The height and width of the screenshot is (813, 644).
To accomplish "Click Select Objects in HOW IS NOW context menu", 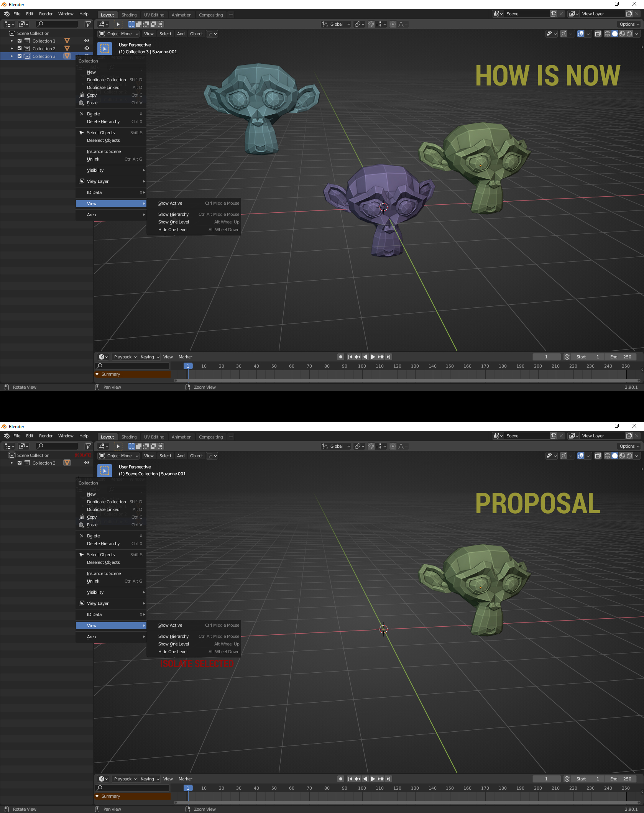I will click(111, 133).
